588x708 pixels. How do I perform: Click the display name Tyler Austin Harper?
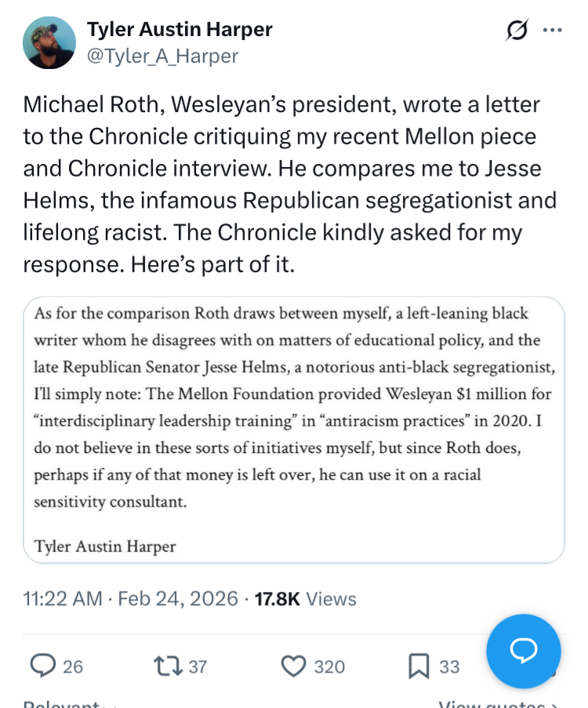pos(180,30)
